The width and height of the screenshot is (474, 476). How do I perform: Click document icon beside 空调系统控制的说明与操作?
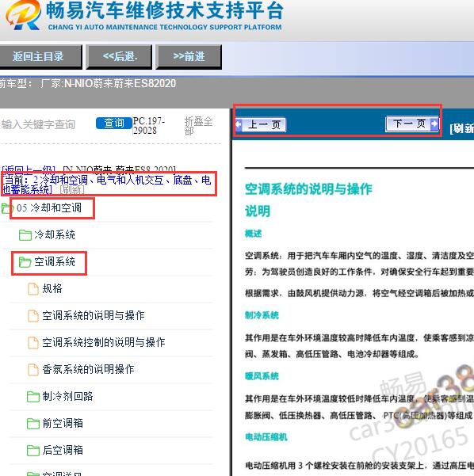pyautogui.click(x=33, y=343)
